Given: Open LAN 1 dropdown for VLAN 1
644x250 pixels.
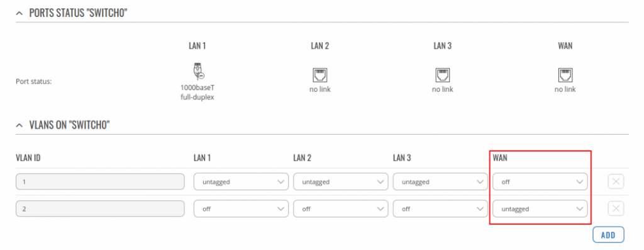Looking at the screenshot, I should tap(241, 182).
